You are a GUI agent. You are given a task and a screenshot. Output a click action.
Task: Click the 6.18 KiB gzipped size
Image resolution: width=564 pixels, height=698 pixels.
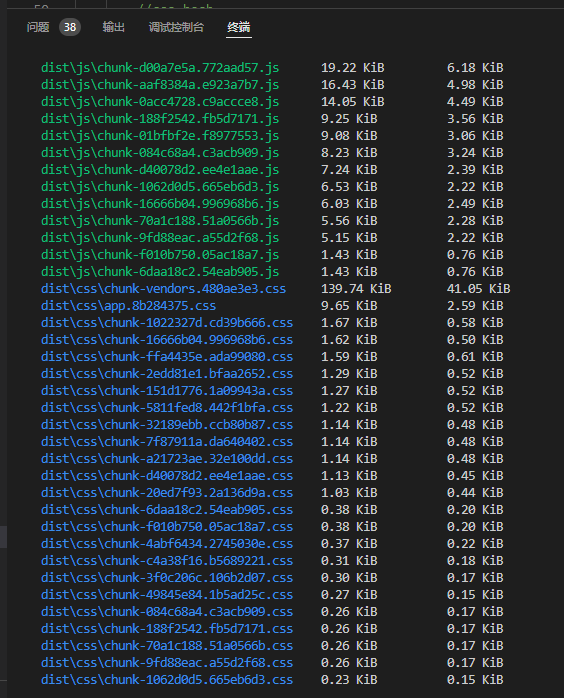(475, 68)
